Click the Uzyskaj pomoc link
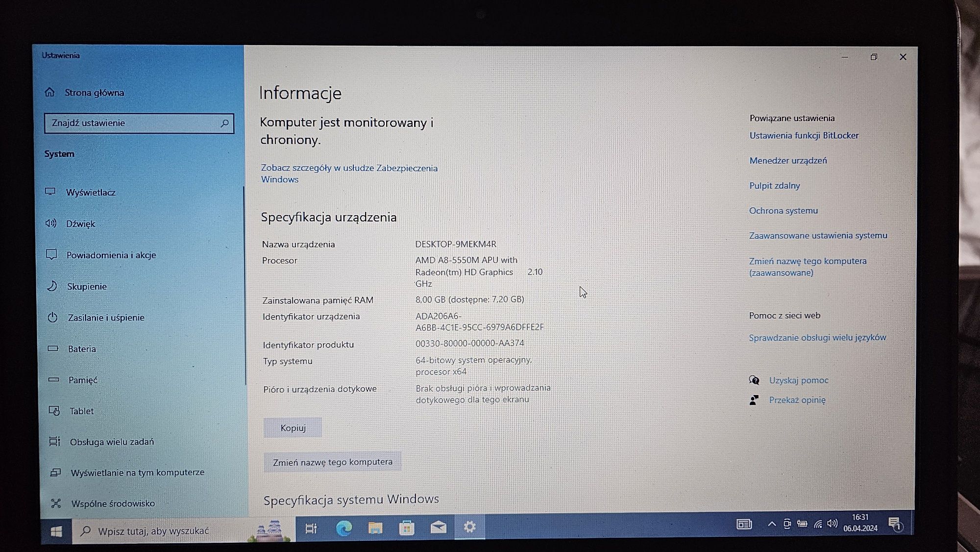The image size is (980, 552). (799, 380)
